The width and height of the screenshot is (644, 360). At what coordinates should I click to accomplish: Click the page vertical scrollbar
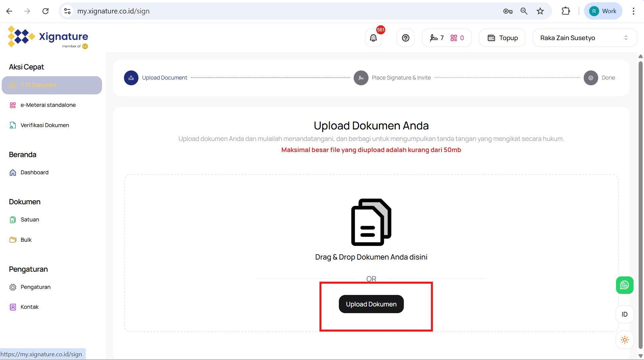click(640, 202)
